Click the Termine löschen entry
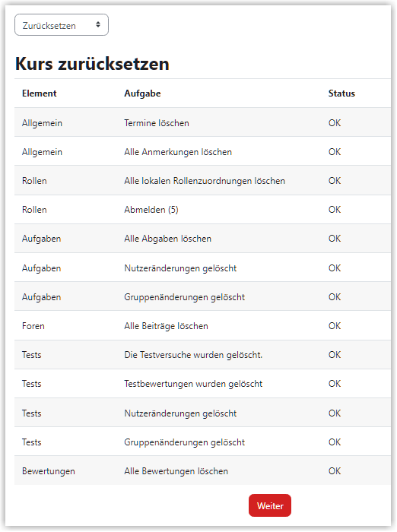397x532 pixels. click(157, 123)
